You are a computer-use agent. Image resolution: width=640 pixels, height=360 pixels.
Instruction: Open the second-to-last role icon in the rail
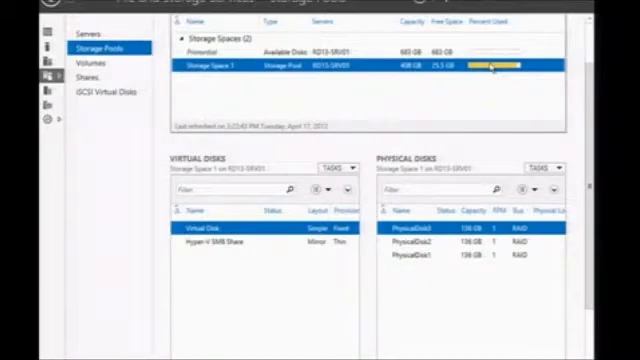click(x=47, y=105)
